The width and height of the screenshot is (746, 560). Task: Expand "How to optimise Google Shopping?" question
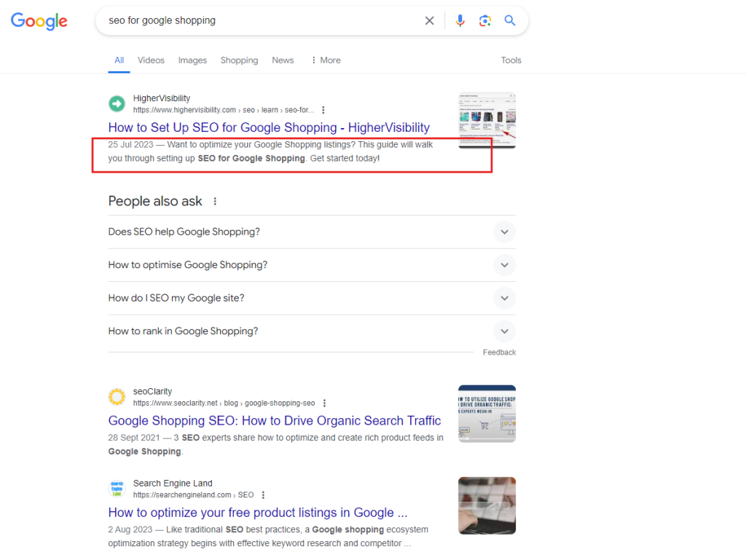(504, 265)
